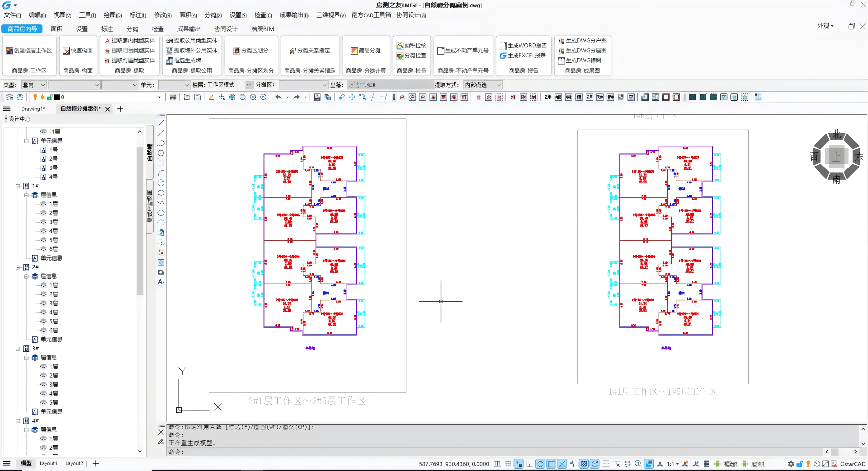
Task: Select the circle drawing tool in left toolbar
Action: tap(161, 153)
